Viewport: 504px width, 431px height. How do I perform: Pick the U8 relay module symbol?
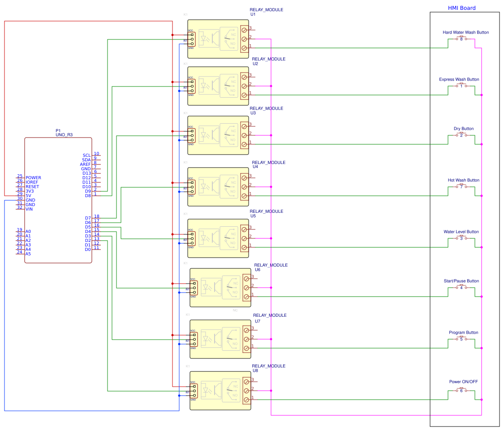220,391
